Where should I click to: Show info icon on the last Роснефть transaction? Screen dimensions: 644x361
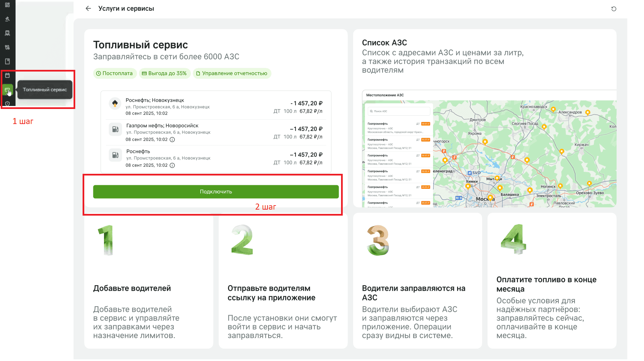[172, 165]
